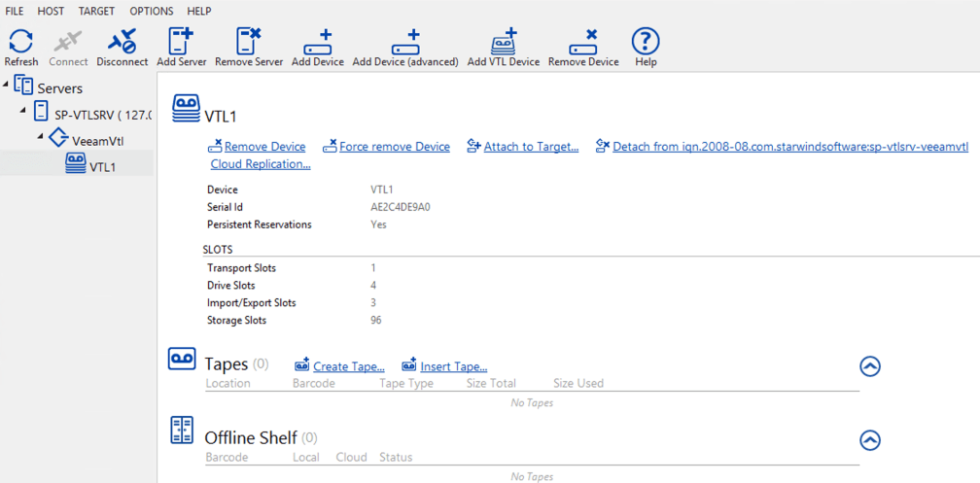
Task: Click the Refresh toolbar icon
Action: click(x=20, y=41)
